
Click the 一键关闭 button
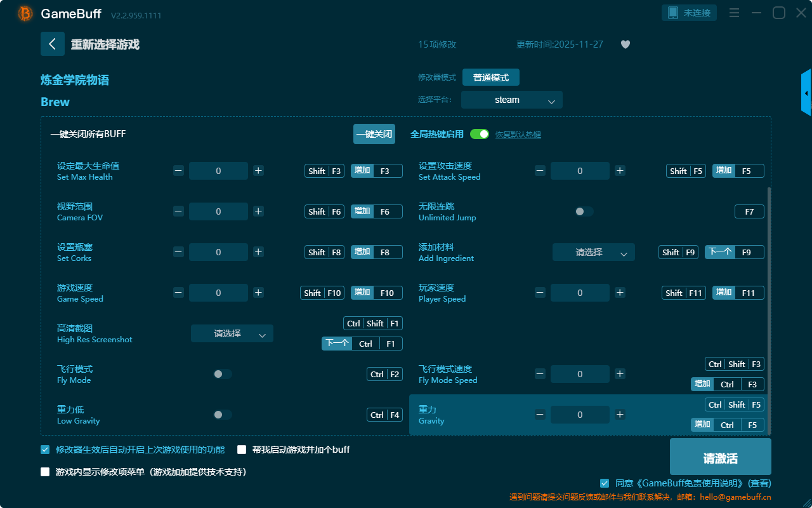[374, 134]
